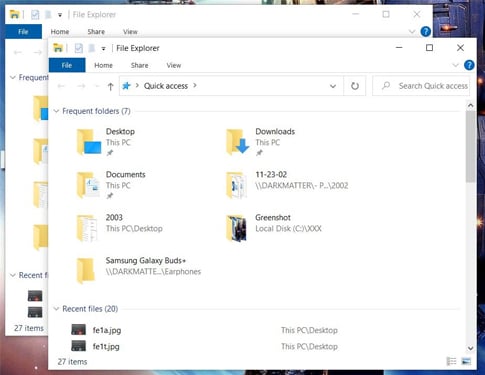Expand the ribbon using chevron in front window
The width and height of the screenshot is (485, 375).
pyautogui.click(x=455, y=65)
